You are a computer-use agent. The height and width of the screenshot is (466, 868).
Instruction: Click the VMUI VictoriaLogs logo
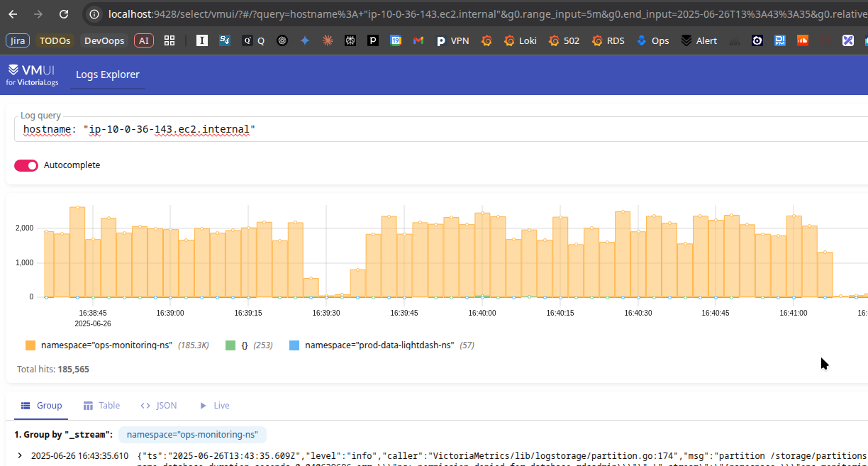[33, 74]
